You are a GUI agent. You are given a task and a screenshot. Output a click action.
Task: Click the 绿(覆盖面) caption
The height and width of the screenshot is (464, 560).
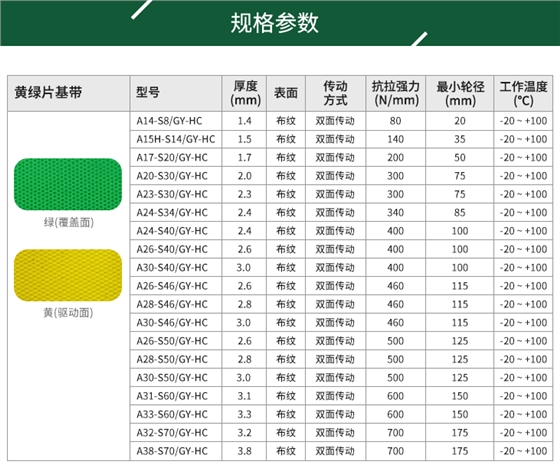click(x=69, y=223)
